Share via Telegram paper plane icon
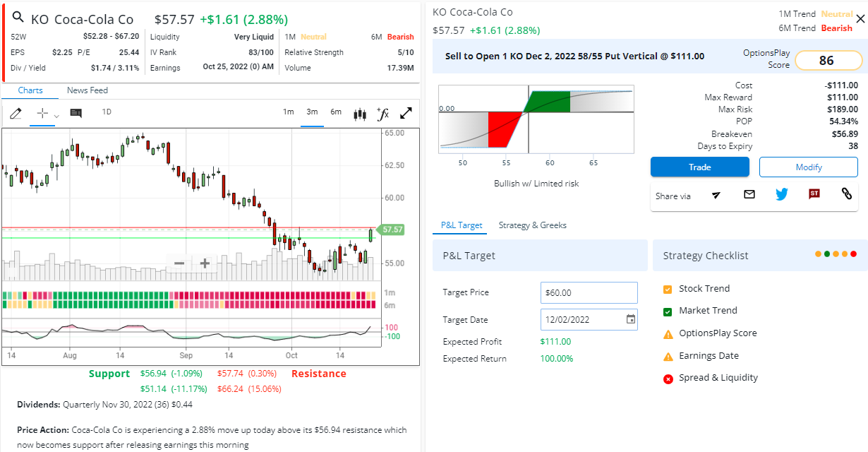 [x=716, y=194]
